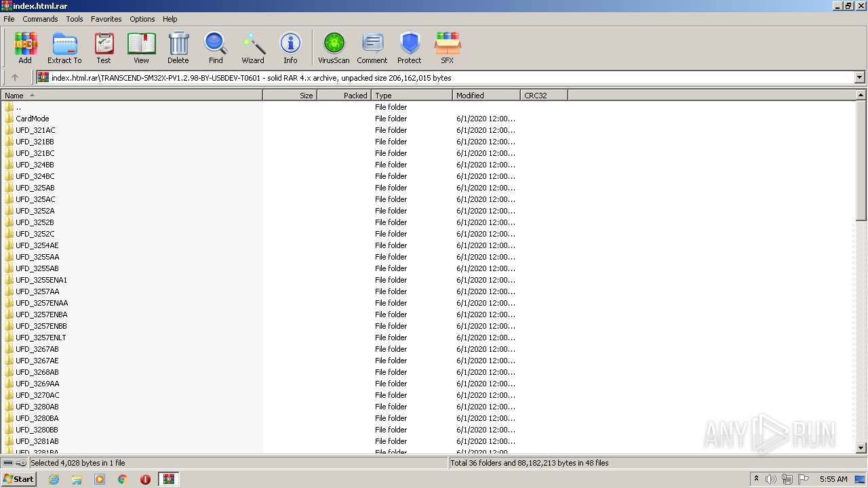Viewport: 868px width, 488px height.
Task: Show archive Info
Action: pyautogui.click(x=290, y=48)
